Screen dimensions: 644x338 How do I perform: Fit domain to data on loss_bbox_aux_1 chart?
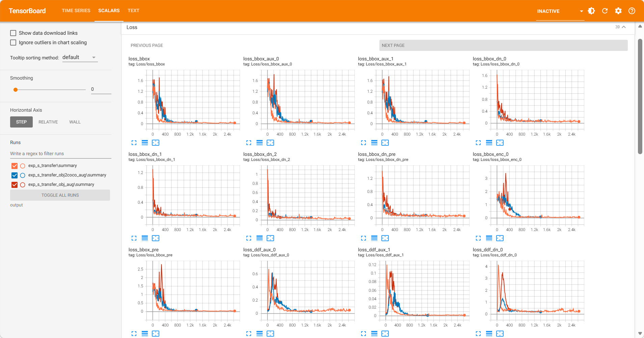coord(385,143)
